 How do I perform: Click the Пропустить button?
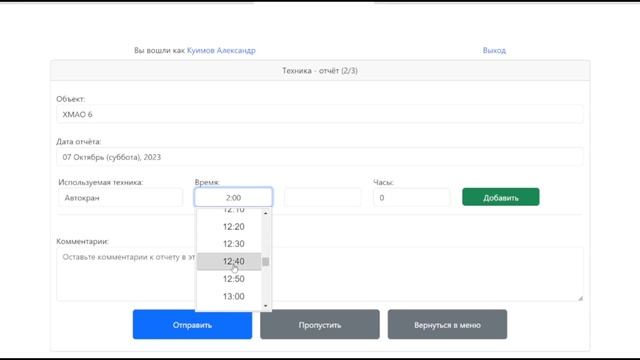pyautogui.click(x=320, y=324)
